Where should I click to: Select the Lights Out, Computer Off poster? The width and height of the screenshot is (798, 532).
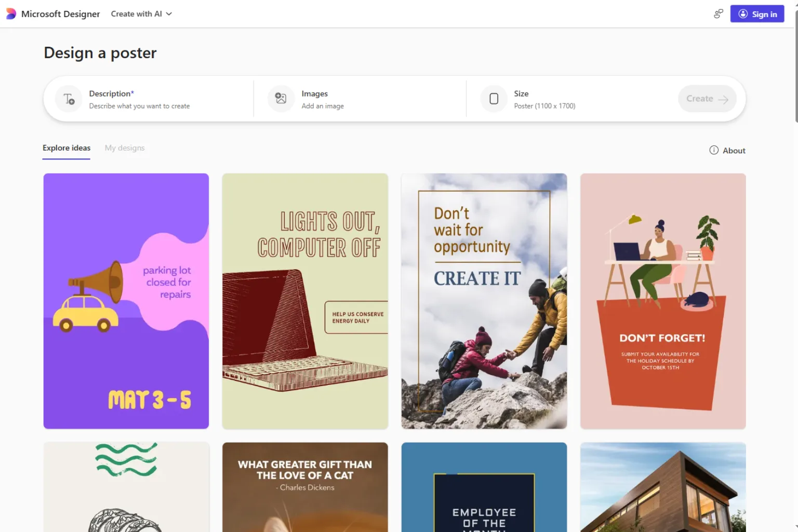(x=305, y=301)
